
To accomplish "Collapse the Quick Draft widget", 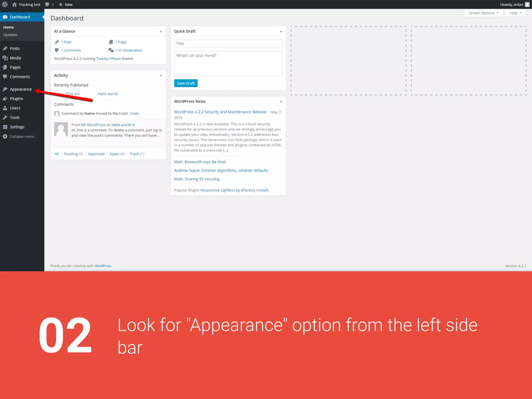I will point(281,31).
